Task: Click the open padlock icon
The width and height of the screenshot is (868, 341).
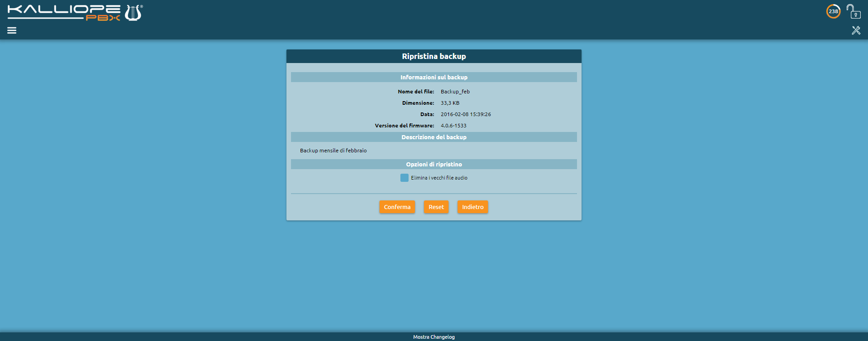Action: tap(853, 11)
